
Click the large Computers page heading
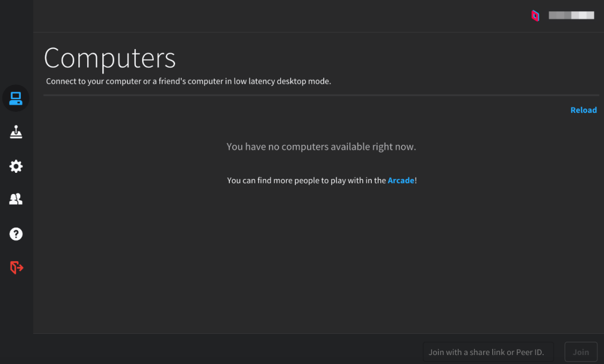[110, 58]
